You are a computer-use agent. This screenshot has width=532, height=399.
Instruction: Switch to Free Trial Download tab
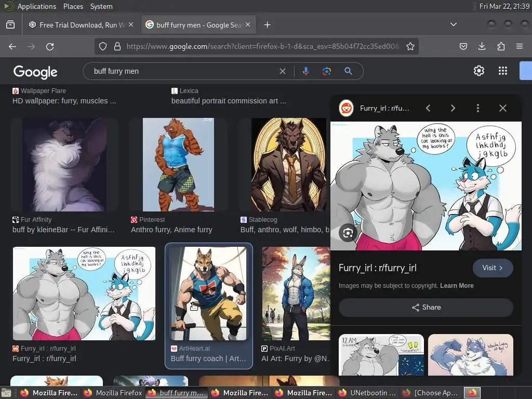(x=81, y=25)
